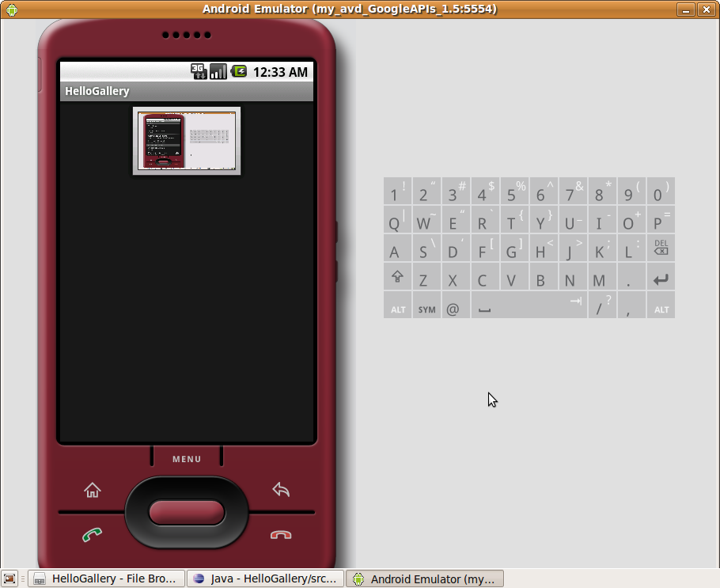The width and height of the screenshot is (720, 588).
Task: Click the number 4 key
Action: pos(485,191)
